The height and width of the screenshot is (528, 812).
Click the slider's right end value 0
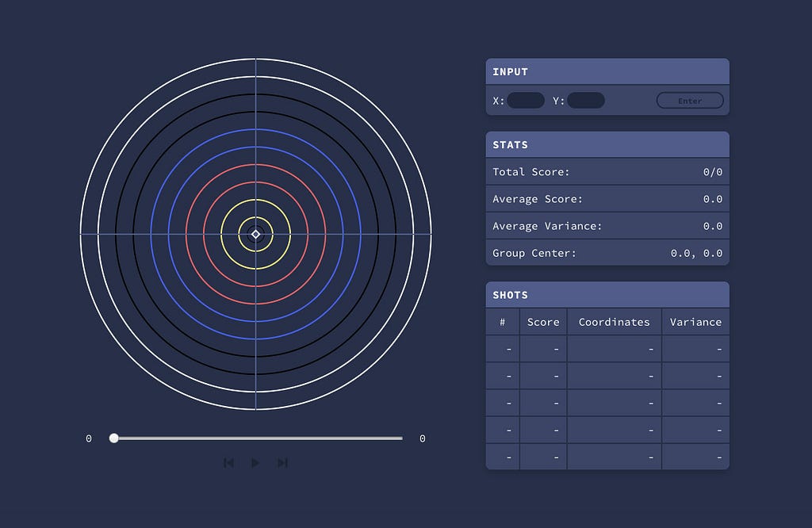pos(423,439)
